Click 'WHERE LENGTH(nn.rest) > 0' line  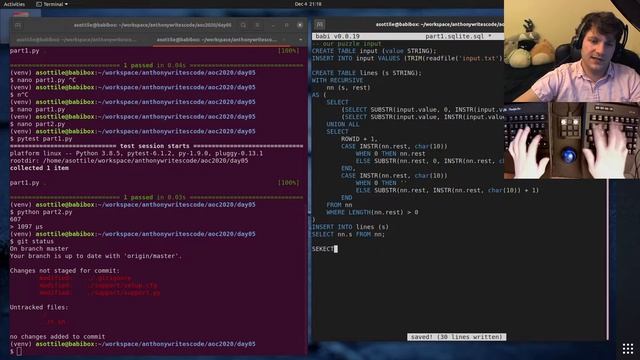pos(372,213)
